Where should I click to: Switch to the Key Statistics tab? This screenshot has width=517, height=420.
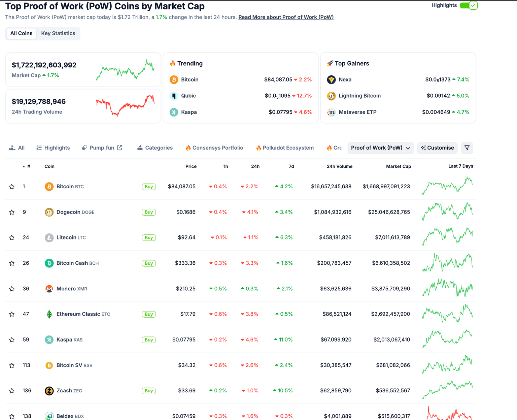click(58, 33)
